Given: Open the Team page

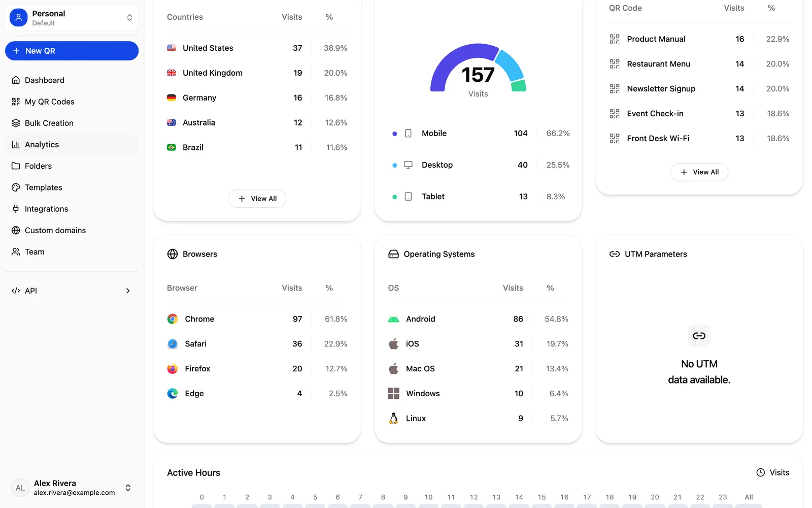Looking at the screenshot, I should pyautogui.click(x=72, y=252).
